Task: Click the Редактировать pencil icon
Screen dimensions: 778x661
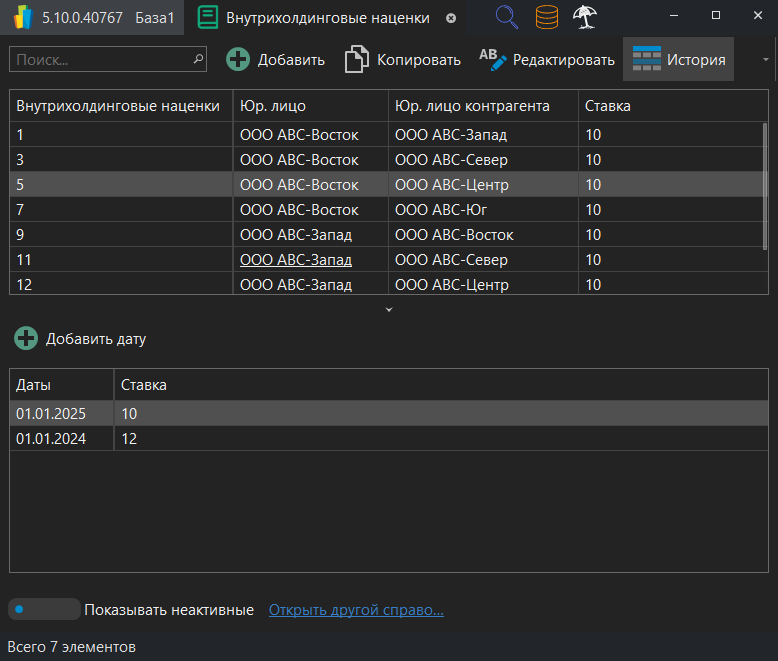Action: pos(493,59)
